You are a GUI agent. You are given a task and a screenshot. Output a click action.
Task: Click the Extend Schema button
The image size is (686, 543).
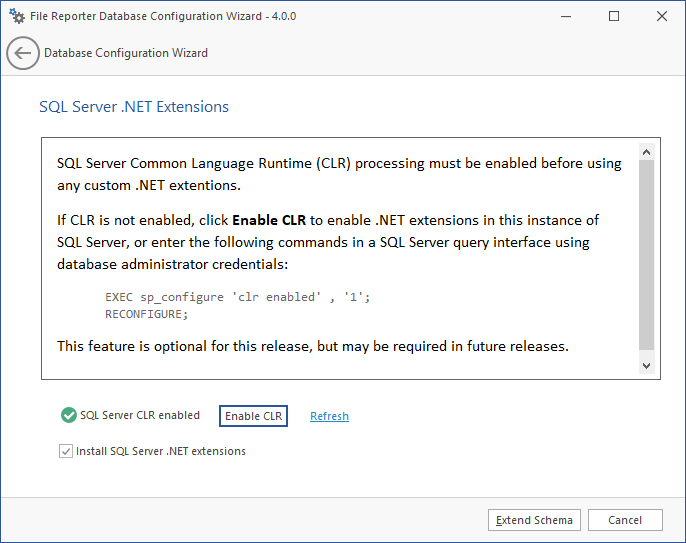[534, 520]
